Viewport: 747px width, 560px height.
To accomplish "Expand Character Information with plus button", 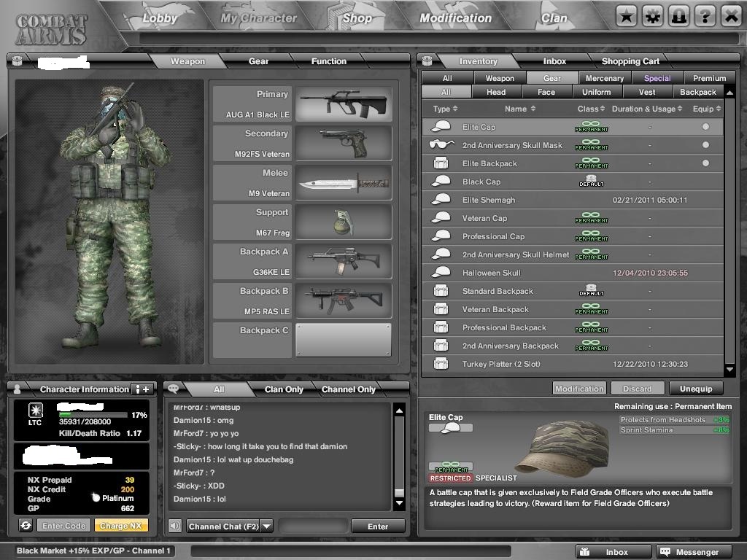I will click(142, 389).
